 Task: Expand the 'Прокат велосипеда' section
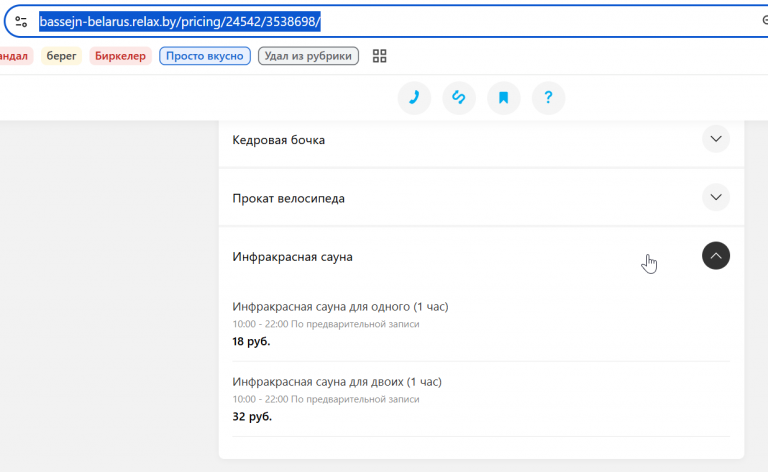click(716, 197)
